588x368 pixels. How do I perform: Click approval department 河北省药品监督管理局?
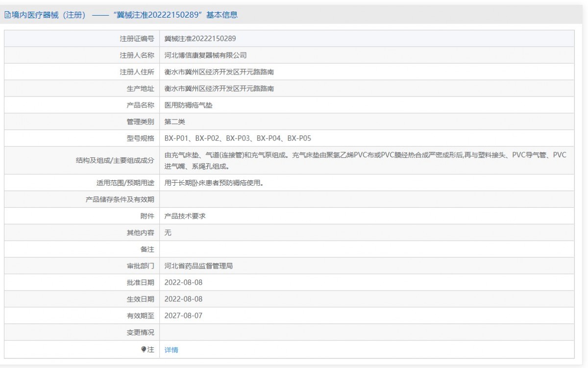[x=198, y=266]
